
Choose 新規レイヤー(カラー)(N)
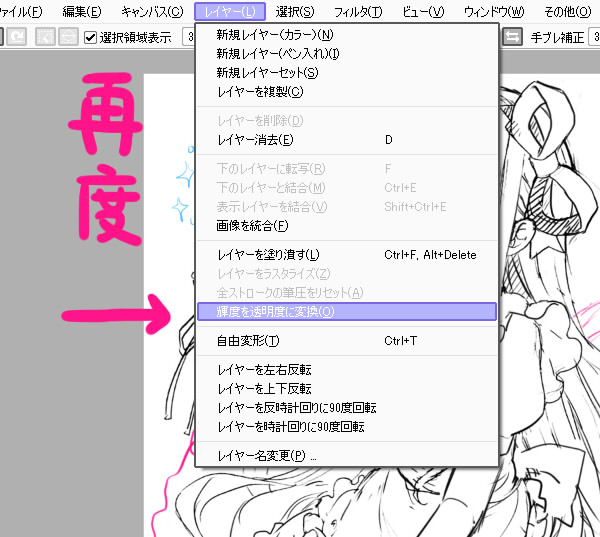click(x=347, y=34)
